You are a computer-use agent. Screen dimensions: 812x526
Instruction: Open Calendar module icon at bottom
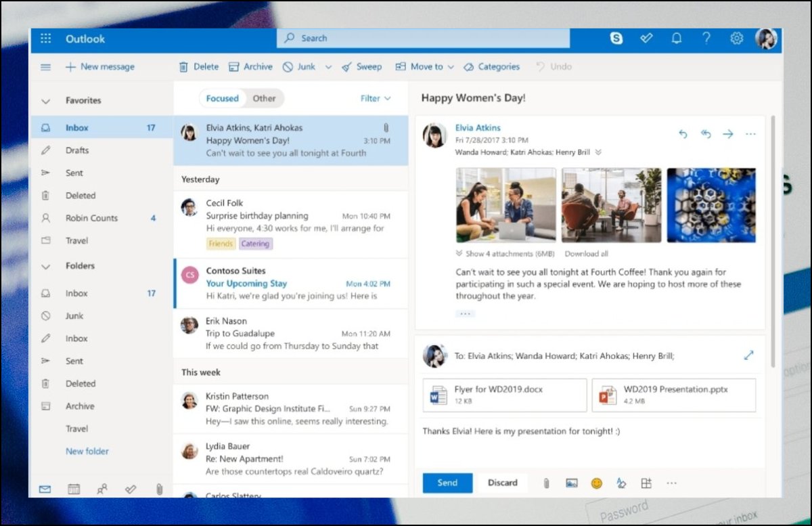click(74, 489)
